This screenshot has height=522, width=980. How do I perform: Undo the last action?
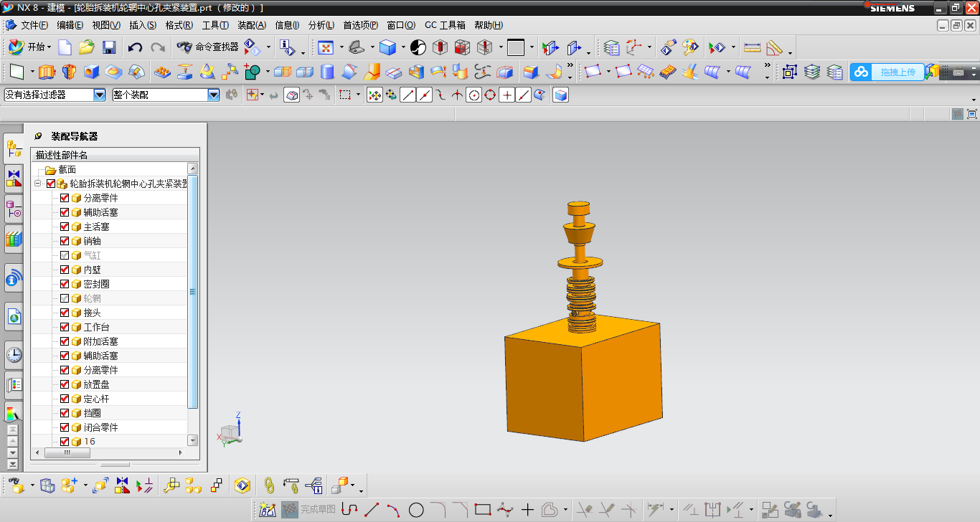click(x=135, y=48)
